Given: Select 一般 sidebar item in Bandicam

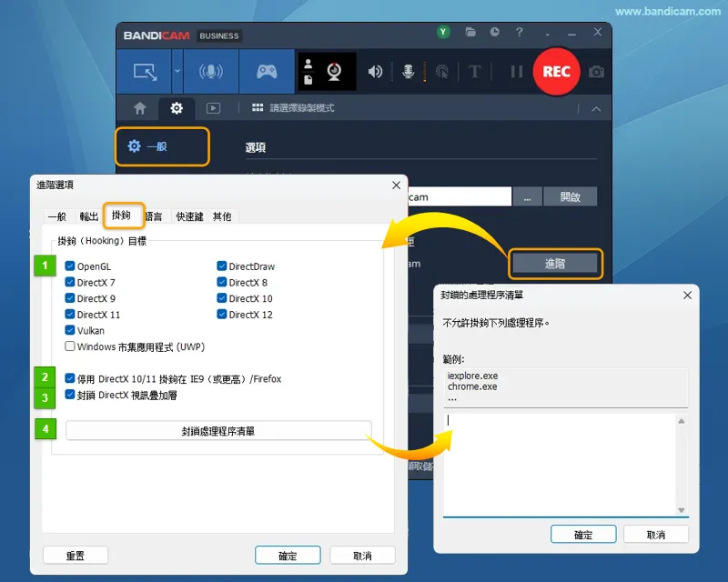Looking at the screenshot, I should tap(162, 146).
